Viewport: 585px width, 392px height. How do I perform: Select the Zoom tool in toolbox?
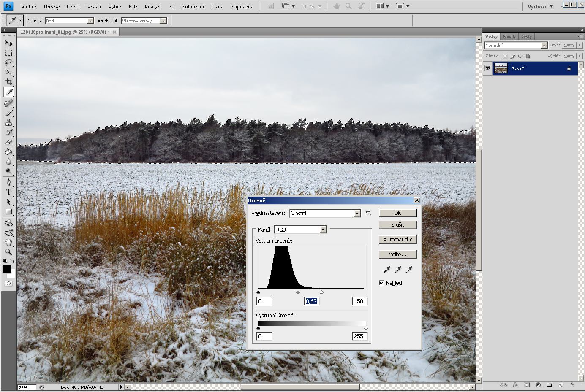tap(8, 252)
